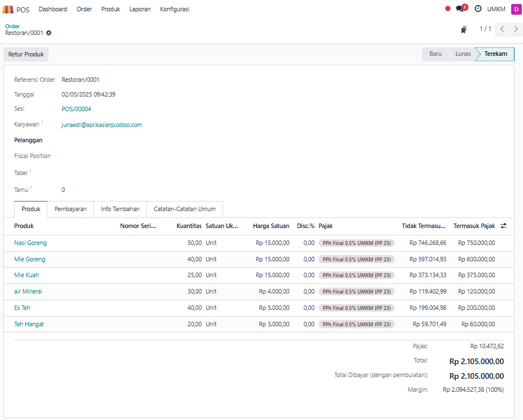523x420 pixels.
Task: Open the activities clock icon
Action: (478, 9)
